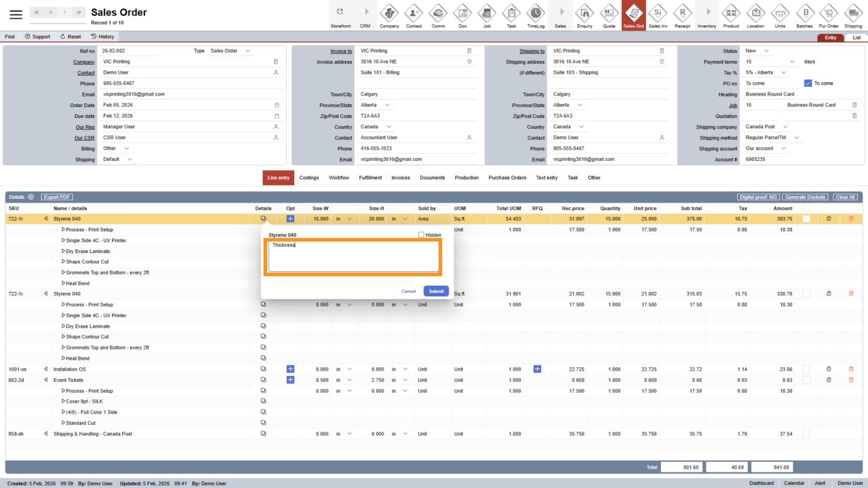Open the Quote module icon
Viewport: 868px width, 488px height.
[x=609, y=15]
